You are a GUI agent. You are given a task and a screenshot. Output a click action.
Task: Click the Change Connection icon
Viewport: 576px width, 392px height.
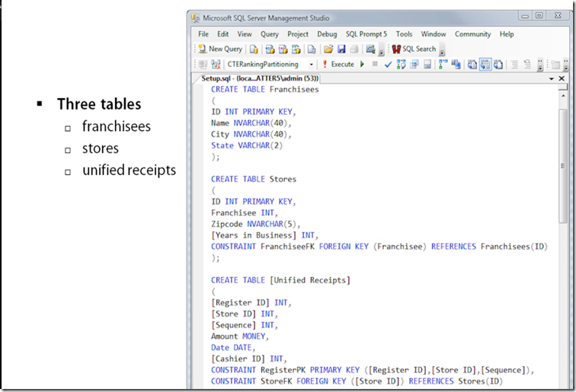pyautogui.click(x=216, y=65)
